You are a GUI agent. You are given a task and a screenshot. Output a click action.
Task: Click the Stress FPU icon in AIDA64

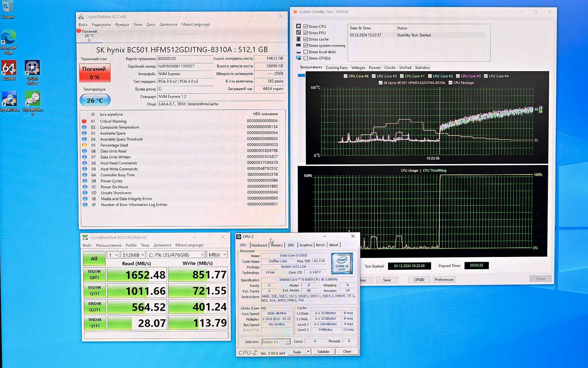[x=299, y=33]
